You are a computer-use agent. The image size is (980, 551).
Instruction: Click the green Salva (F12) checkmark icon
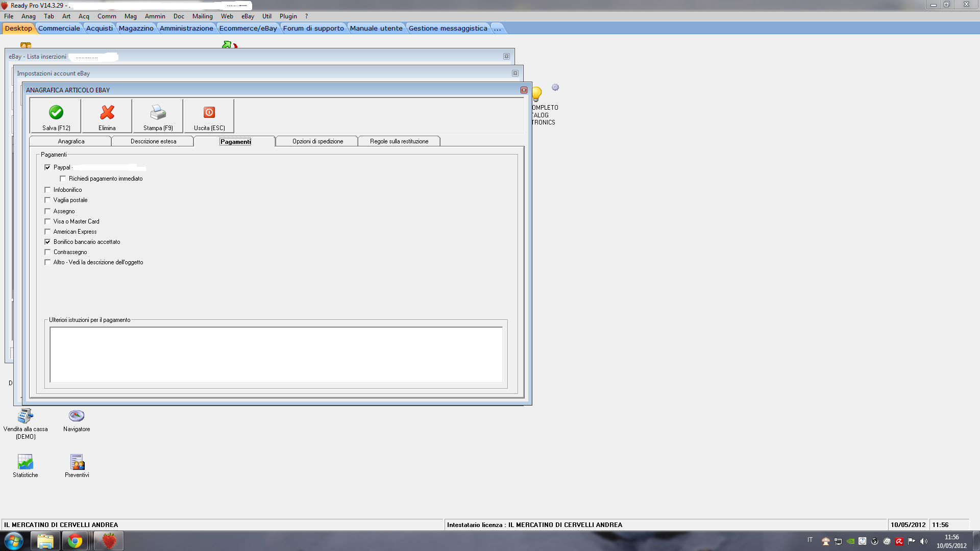[56, 112]
